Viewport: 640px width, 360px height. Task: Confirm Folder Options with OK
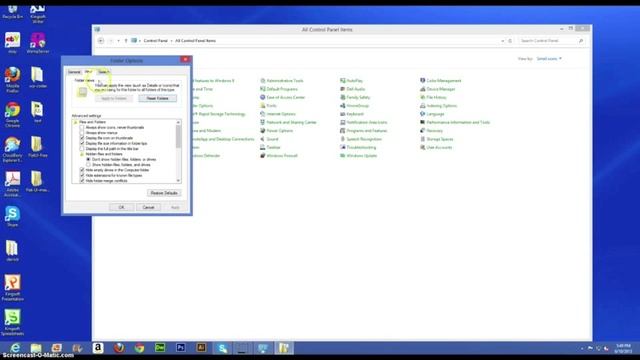click(121, 207)
